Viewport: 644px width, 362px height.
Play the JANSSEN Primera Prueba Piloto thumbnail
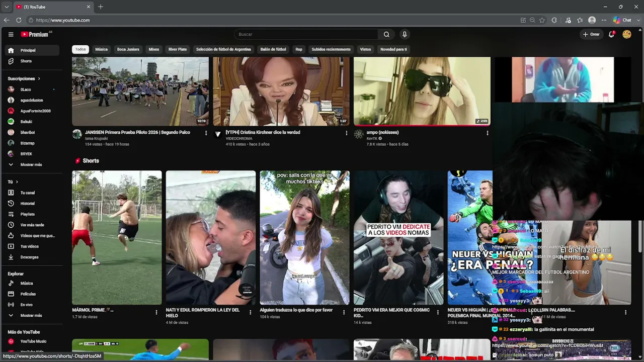click(x=140, y=91)
